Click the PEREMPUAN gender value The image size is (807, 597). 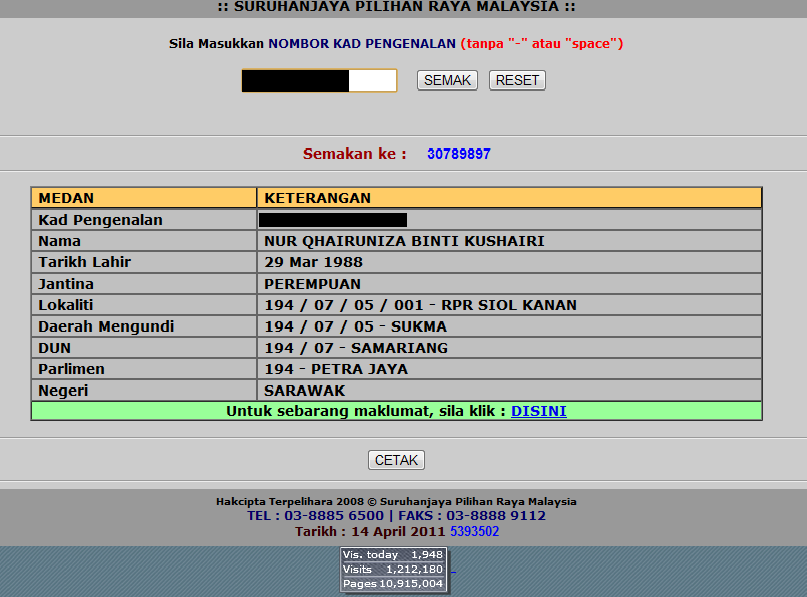coord(312,284)
